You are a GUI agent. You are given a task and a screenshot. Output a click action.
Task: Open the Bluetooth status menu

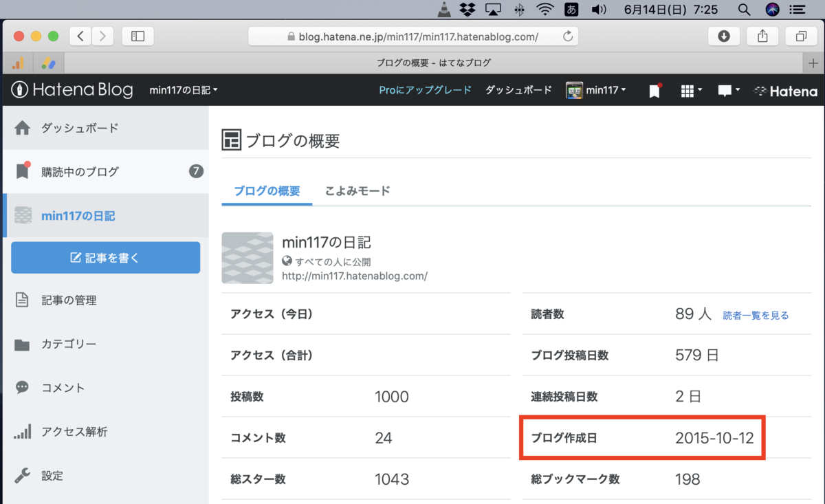click(x=520, y=10)
